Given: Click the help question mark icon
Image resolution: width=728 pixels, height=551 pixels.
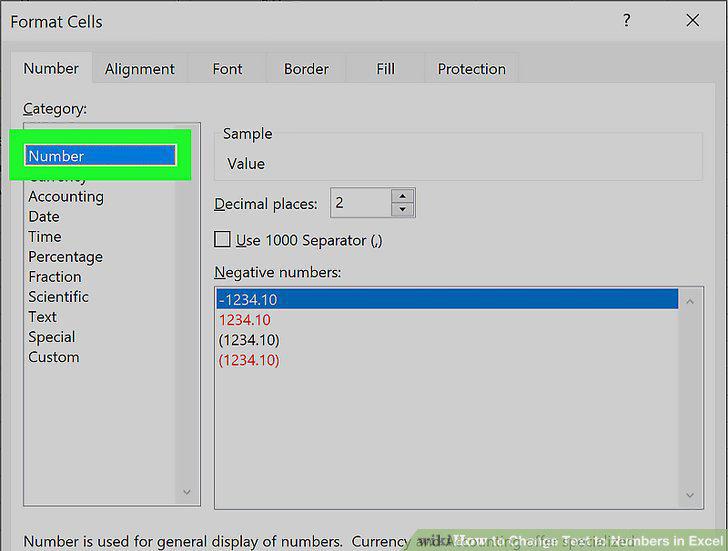Looking at the screenshot, I should tap(626, 20).
